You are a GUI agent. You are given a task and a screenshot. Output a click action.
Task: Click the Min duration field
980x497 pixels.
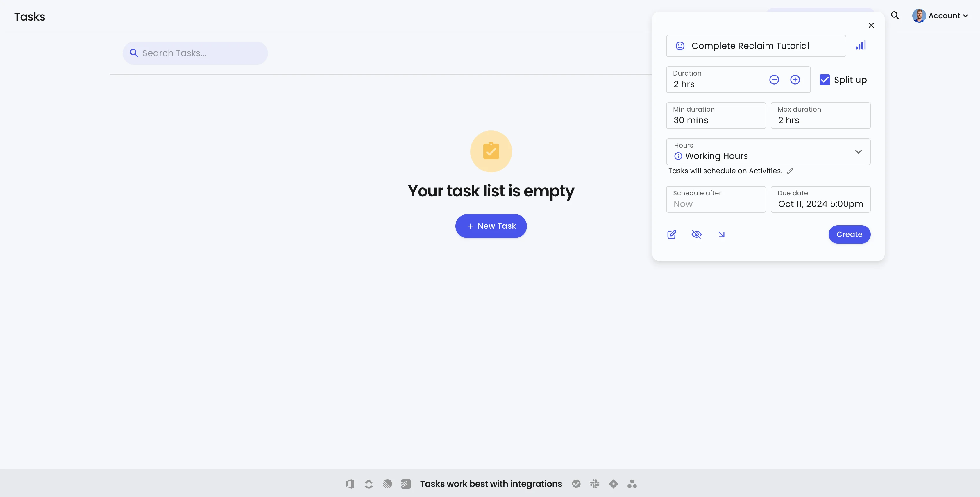(x=716, y=116)
